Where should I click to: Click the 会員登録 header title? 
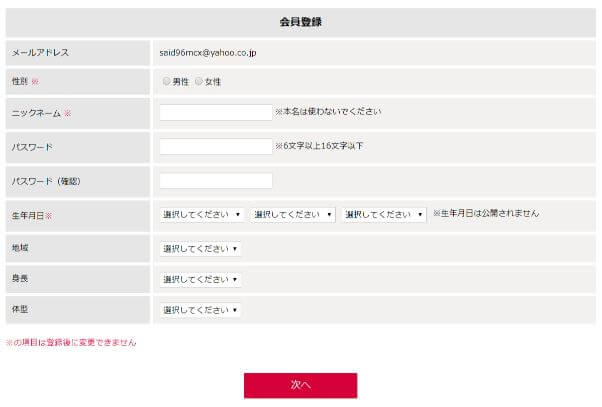300,22
